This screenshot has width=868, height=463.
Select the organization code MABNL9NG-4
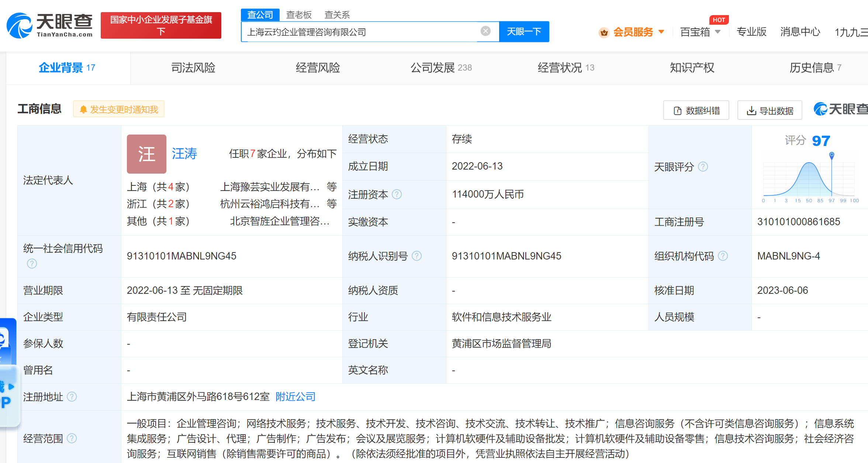tap(789, 256)
